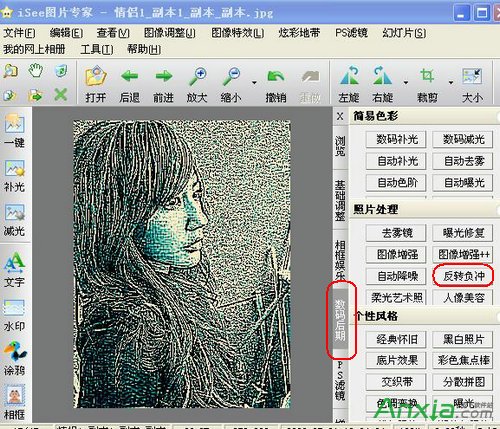This screenshot has height=429, width=500.
Task: Rotate image with 右旋 icon
Action: 382,75
